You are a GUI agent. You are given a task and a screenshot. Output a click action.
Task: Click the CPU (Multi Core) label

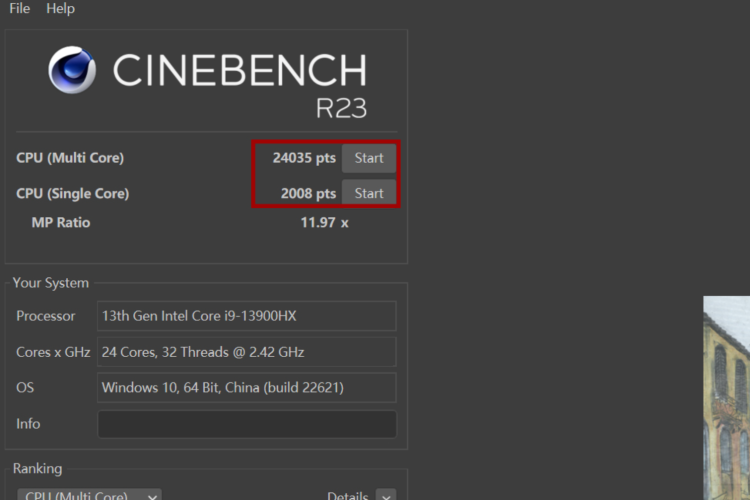70,158
